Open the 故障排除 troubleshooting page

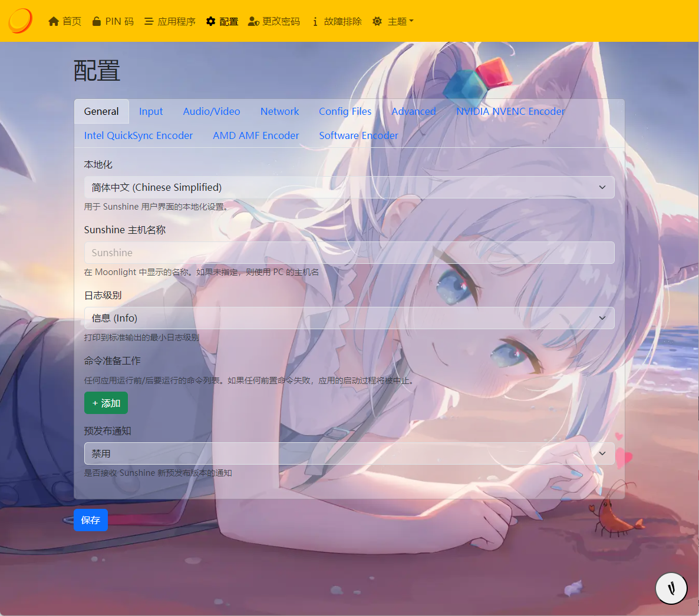(337, 21)
